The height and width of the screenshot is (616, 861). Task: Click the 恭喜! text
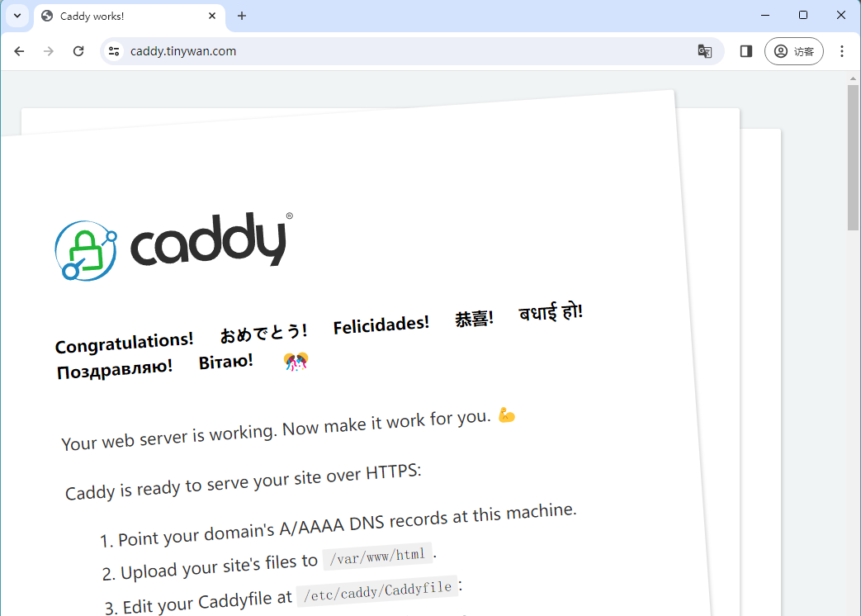[474, 319]
